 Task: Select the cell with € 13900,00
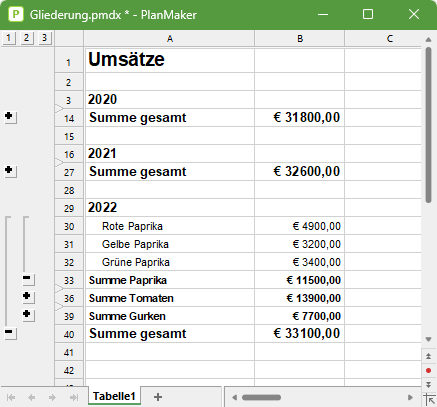[x=300, y=298]
